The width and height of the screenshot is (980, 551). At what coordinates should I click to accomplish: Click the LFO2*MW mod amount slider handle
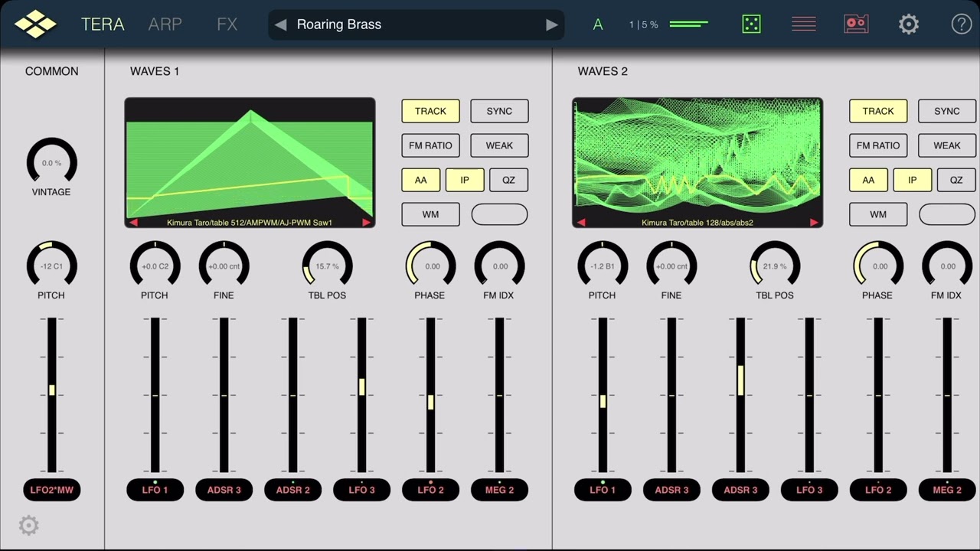pos(52,390)
